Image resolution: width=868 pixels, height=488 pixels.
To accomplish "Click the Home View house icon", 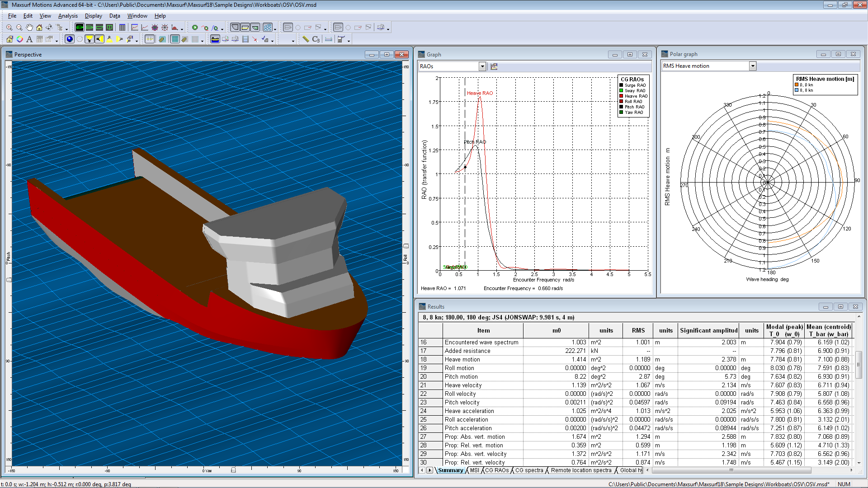I will click(x=39, y=28).
